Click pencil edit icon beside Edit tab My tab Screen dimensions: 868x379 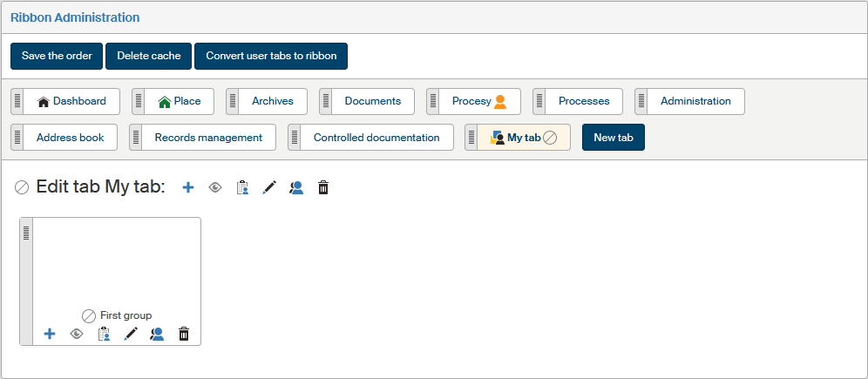point(269,187)
